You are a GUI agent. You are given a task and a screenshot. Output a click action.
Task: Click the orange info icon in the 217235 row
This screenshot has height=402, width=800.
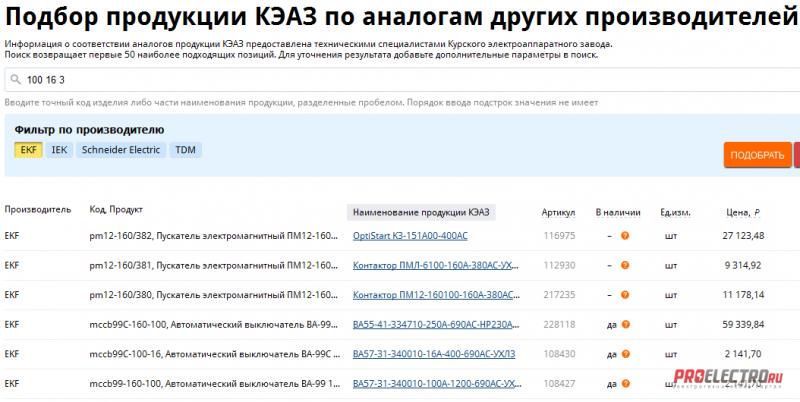pos(625,295)
